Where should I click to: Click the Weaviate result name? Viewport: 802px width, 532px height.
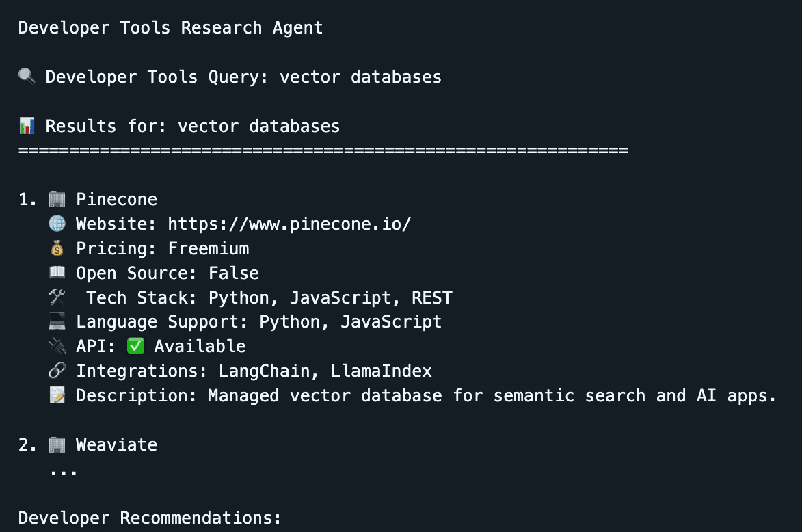tap(116, 444)
